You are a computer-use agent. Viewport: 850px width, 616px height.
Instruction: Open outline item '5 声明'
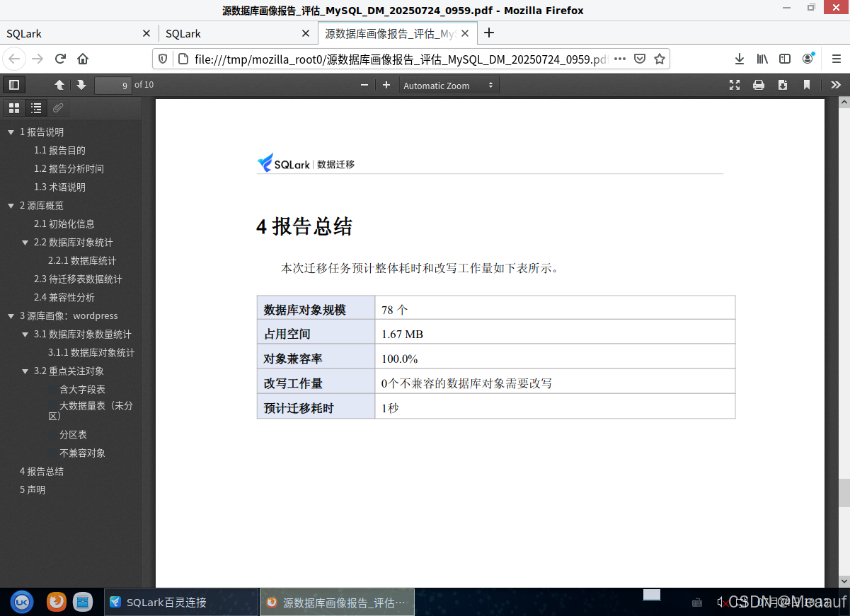[33, 490]
